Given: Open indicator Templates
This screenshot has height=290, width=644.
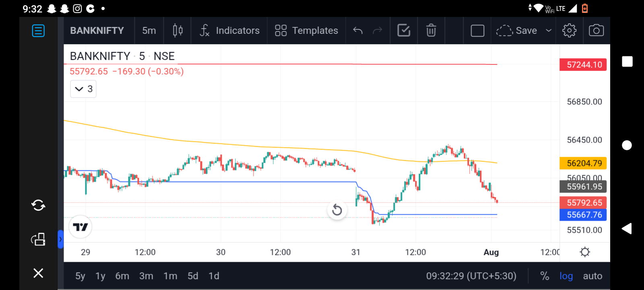Looking at the screenshot, I should click(306, 31).
